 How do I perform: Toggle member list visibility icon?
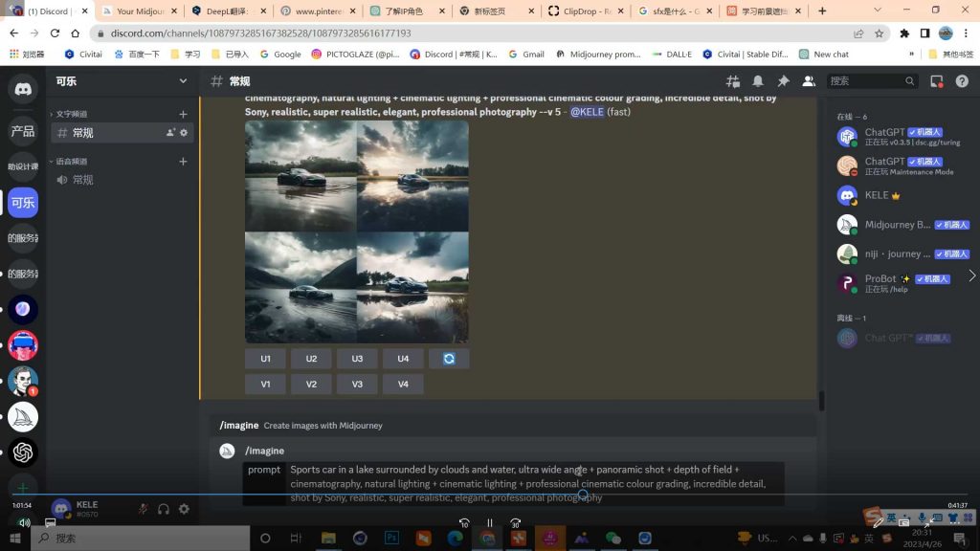(808, 81)
